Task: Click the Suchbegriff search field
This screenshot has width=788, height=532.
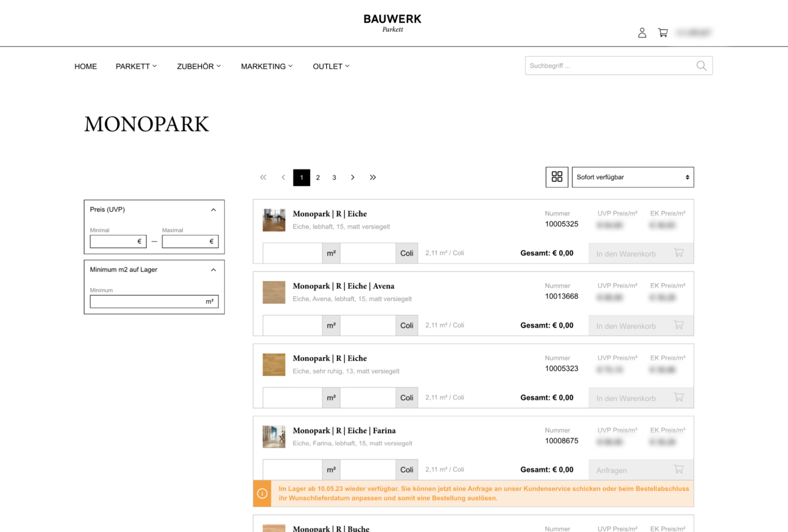Action: (610, 66)
